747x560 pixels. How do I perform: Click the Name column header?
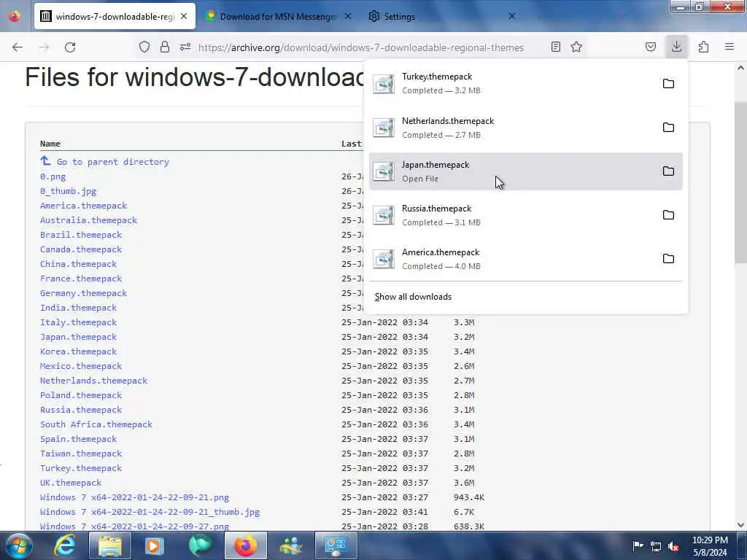pyautogui.click(x=50, y=144)
